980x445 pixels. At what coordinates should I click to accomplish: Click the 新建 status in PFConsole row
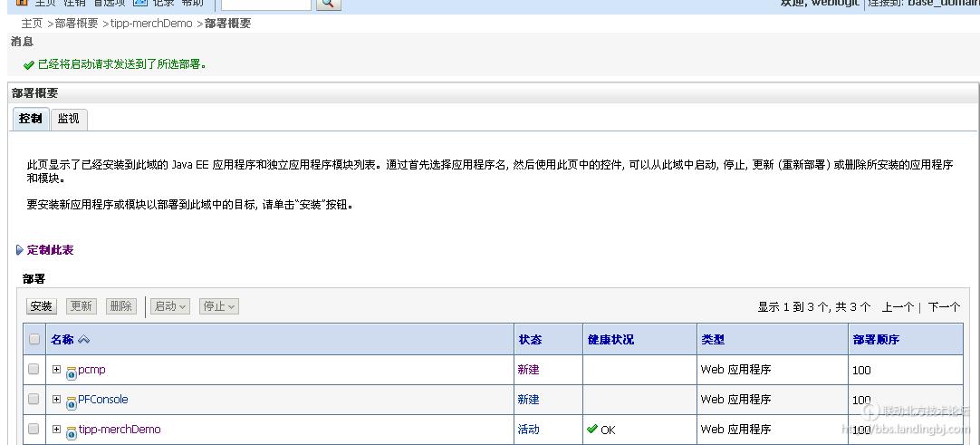tap(528, 400)
